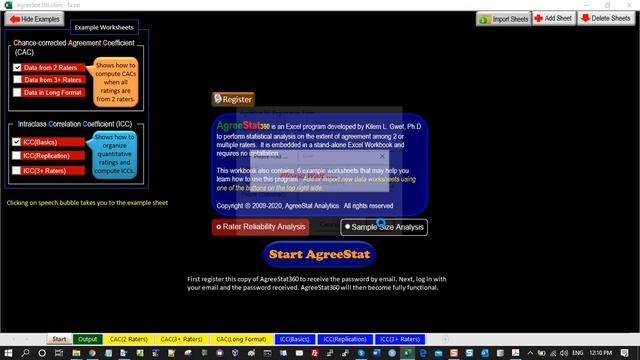Enable the Data in Long Format checkbox
The width and height of the screenshot is (640, 360).
tap(17, 92)
